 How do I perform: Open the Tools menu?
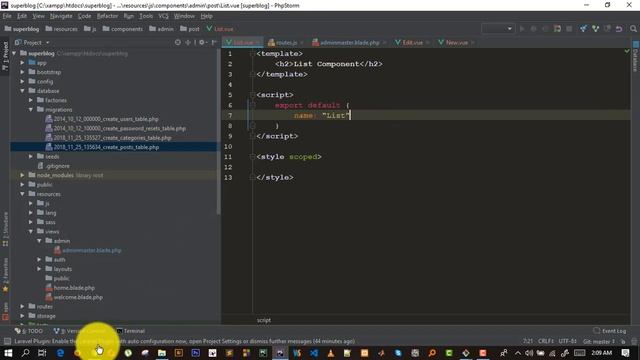coord(146,16)
